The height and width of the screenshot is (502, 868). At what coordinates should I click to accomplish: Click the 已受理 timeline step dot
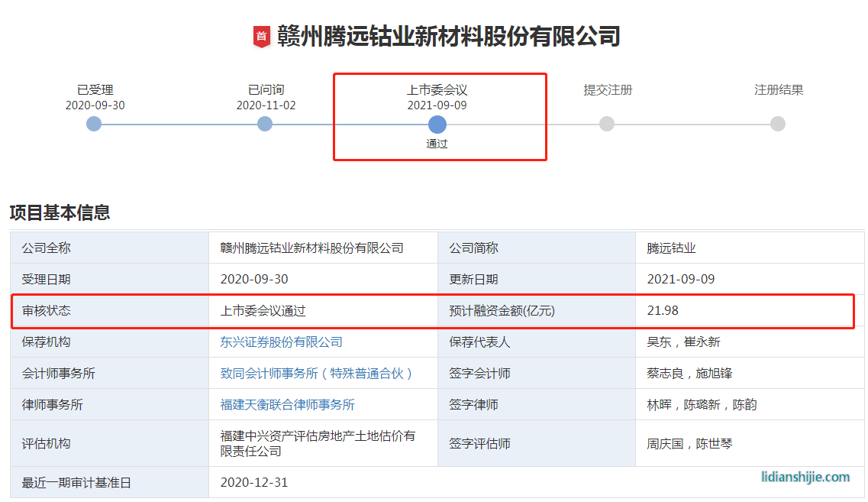[94, 124]
